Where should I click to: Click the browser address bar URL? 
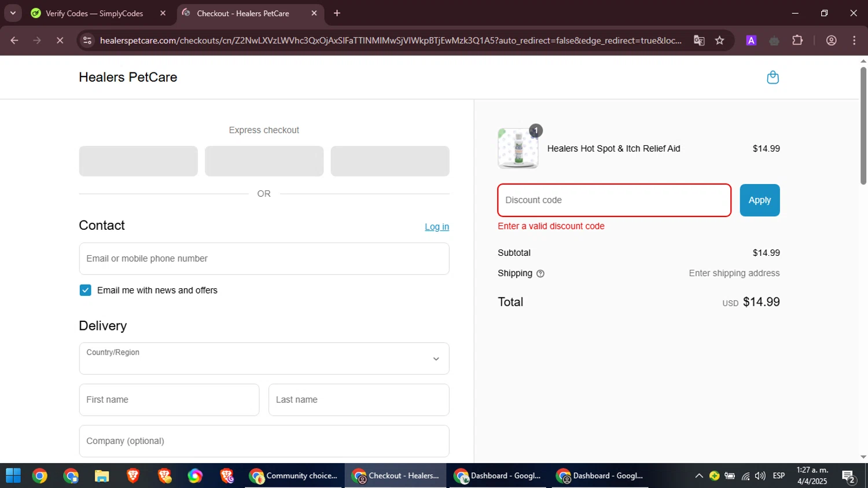(391, 41)
